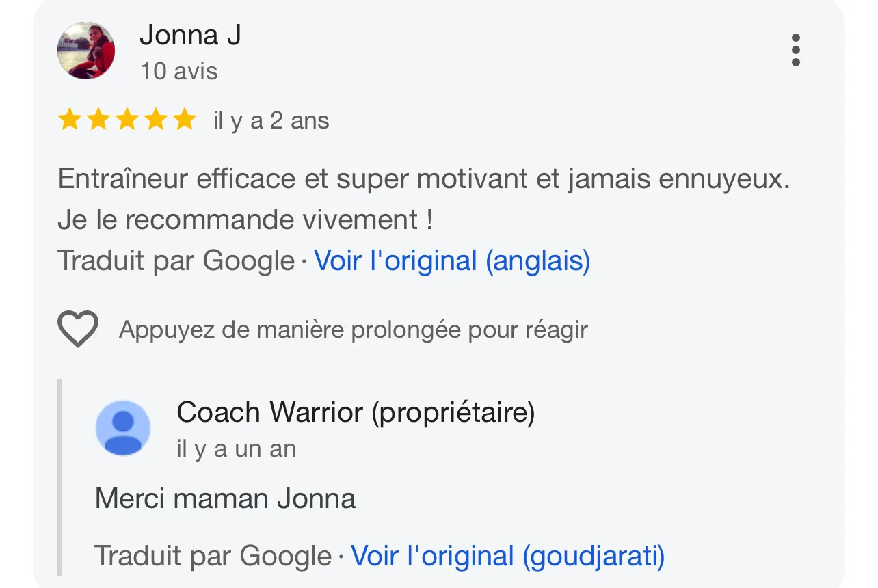Click the '10 avis' reviewer count

[x=179, y=71]
